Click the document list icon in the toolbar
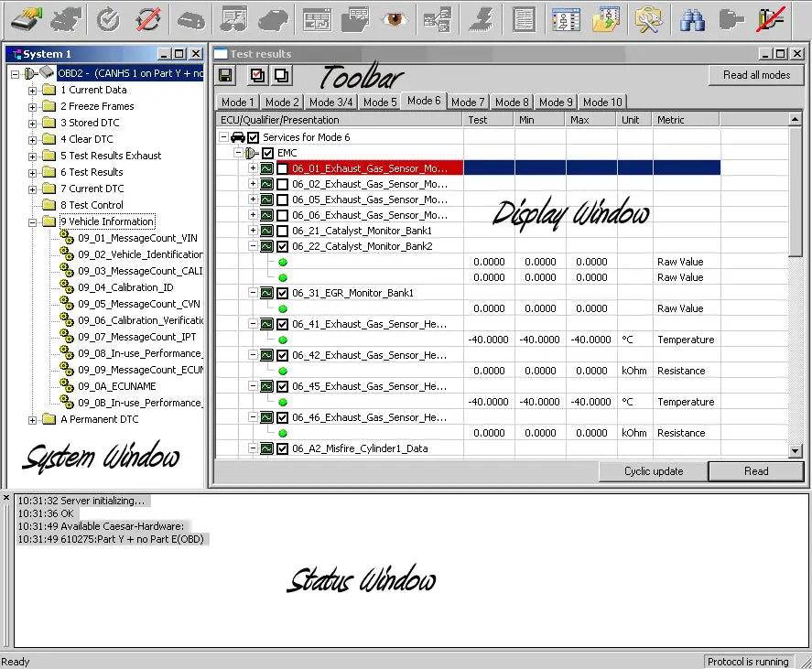This screenshot has height=669, width=812. [x=524, y=18]
